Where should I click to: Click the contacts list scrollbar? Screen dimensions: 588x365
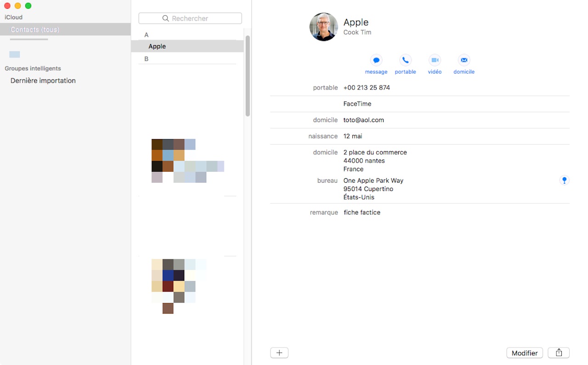click(x=248, y=76)
